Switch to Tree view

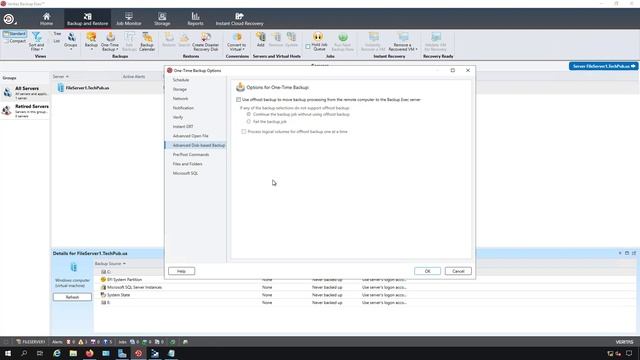[x=57, y=34]
